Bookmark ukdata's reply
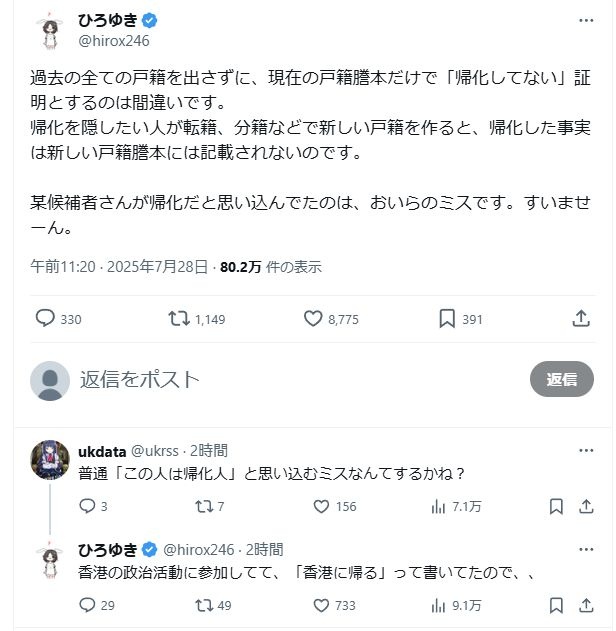The height and width of the screenshot is (631, 616). 555,507
